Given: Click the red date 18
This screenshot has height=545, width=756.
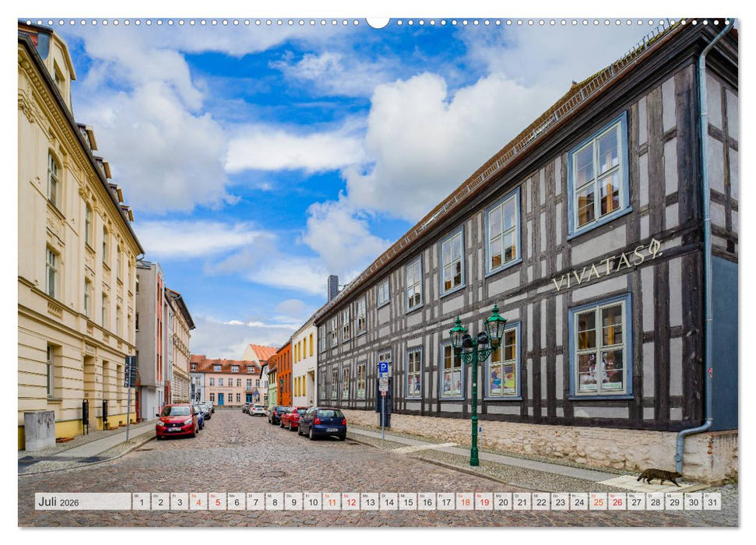Looking at the screenshot, I should coord(464,501).
